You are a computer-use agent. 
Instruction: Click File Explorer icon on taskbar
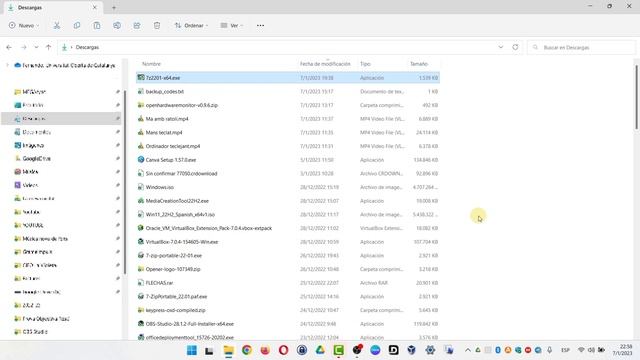pyautogui.click(x=228, y=350)
